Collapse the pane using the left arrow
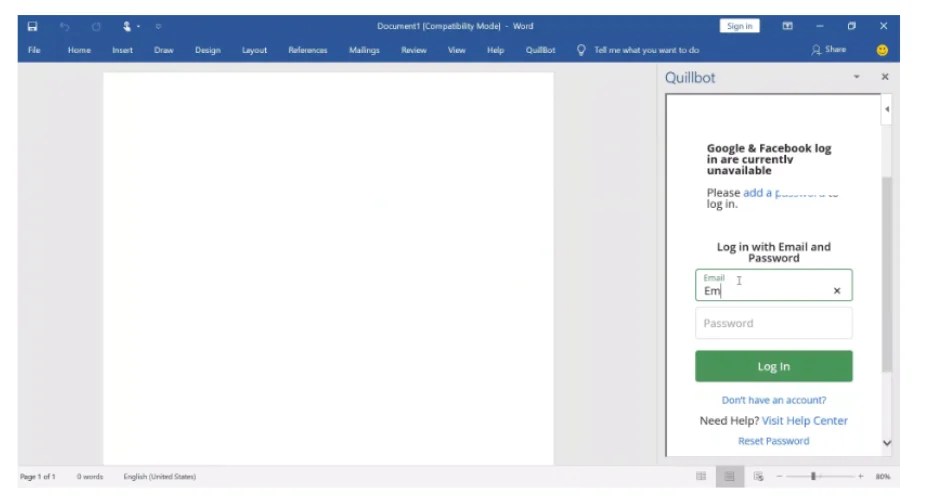 [887, 109]
